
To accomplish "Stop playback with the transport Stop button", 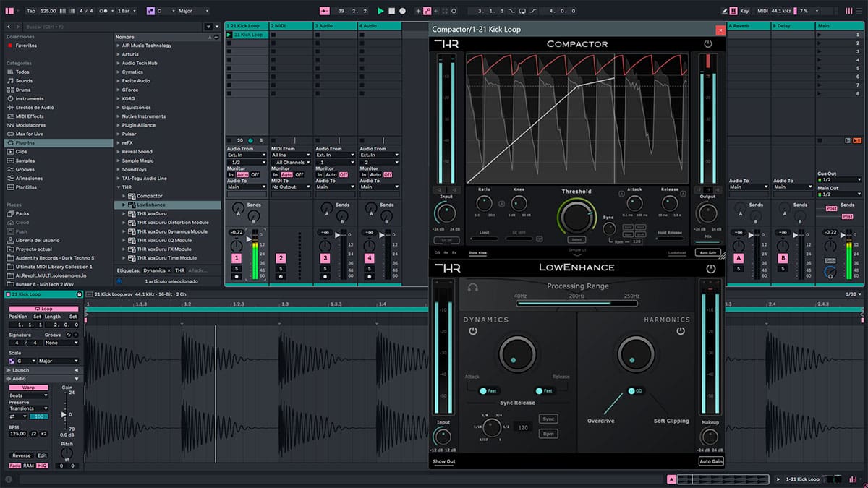I will pos(392,11).
